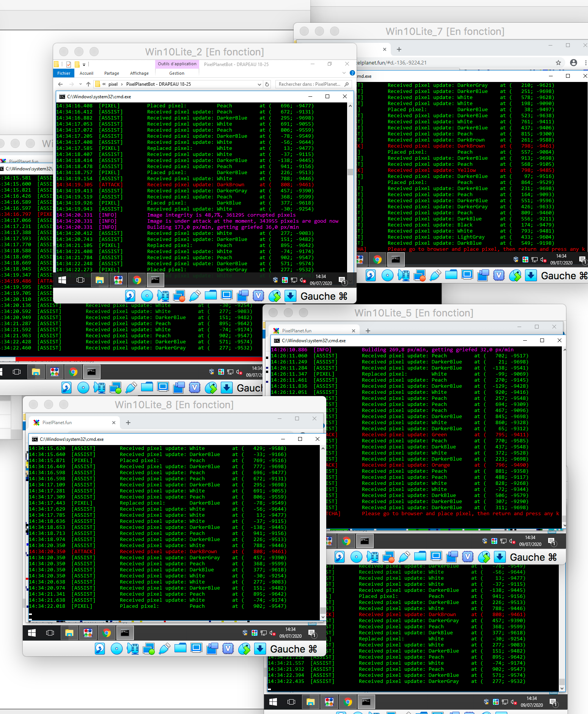Open audio settings icon in Win10Lite_2 status bar

pyautogui.click(x=163, y=296)
